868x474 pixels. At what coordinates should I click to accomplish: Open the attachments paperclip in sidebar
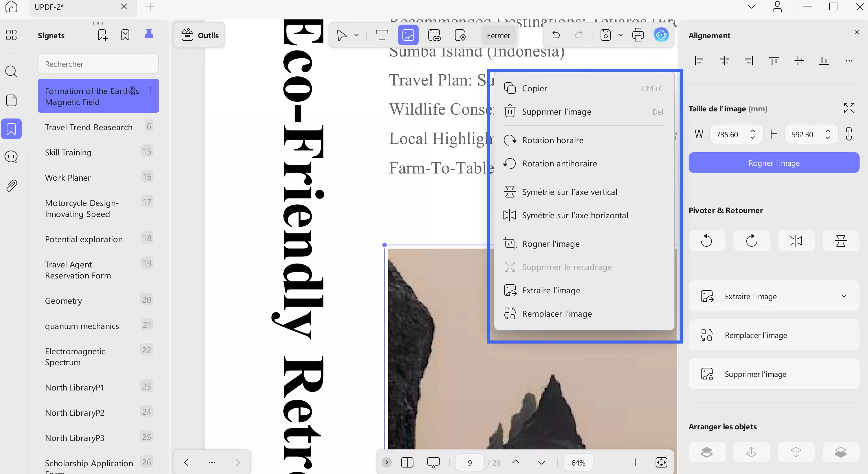tap(11, 186)
